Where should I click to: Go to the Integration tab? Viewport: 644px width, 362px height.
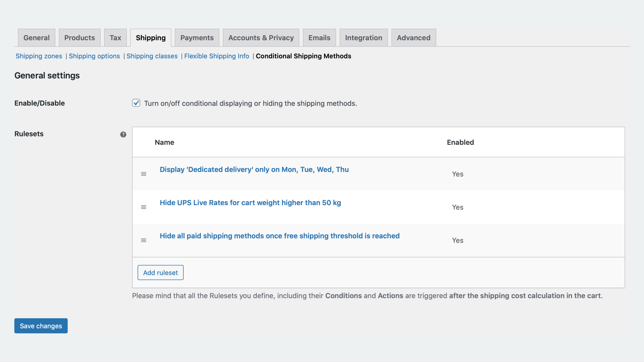[364, 37]
